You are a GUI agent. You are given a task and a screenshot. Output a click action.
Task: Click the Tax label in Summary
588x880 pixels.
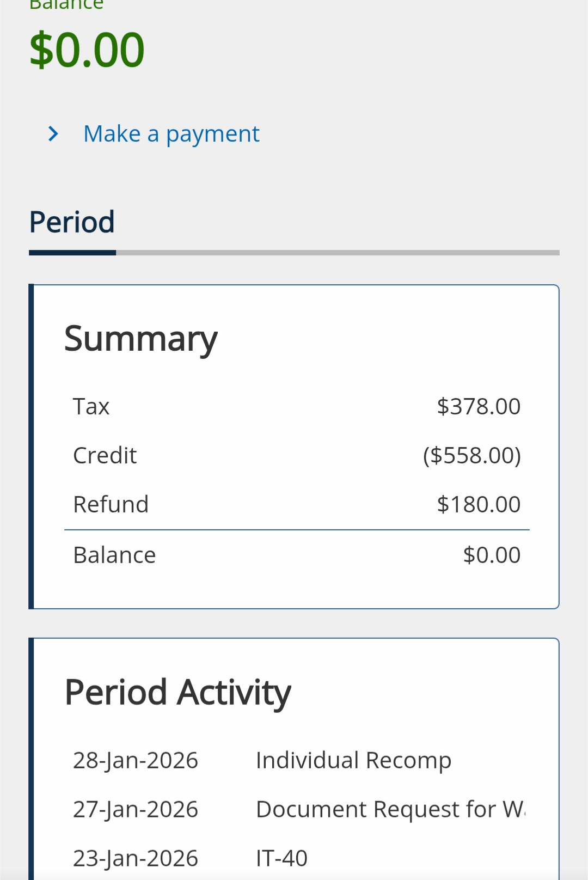tap(91, 407)
